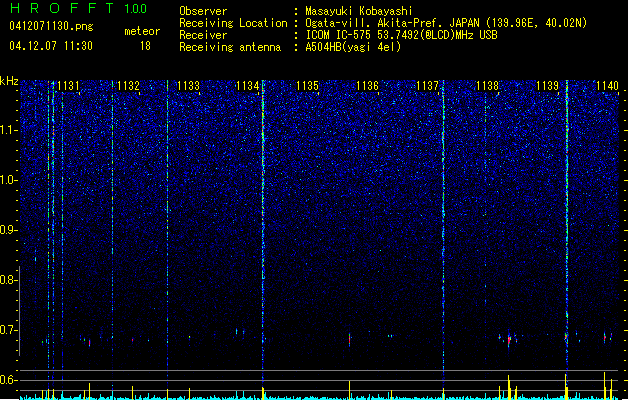This screenshot has height=400, width=629.
Task: Click the 1.0 frequency axis label
Action: (8, 180)
